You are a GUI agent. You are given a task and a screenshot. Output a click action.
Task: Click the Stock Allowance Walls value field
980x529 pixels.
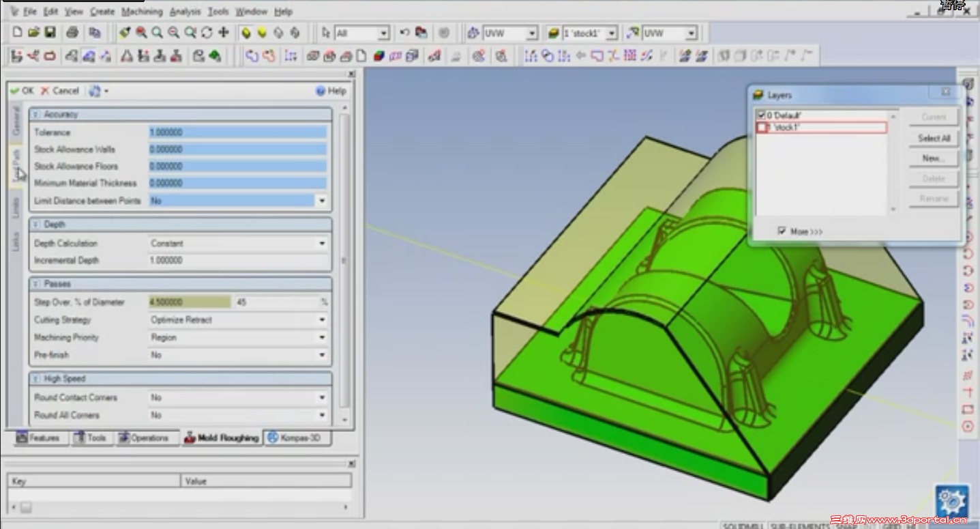tap(238, 149)
